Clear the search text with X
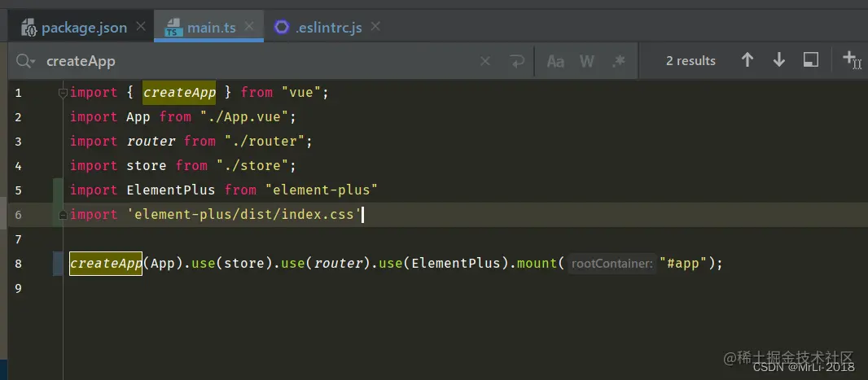The image size is (868, 380). [485, 61]
